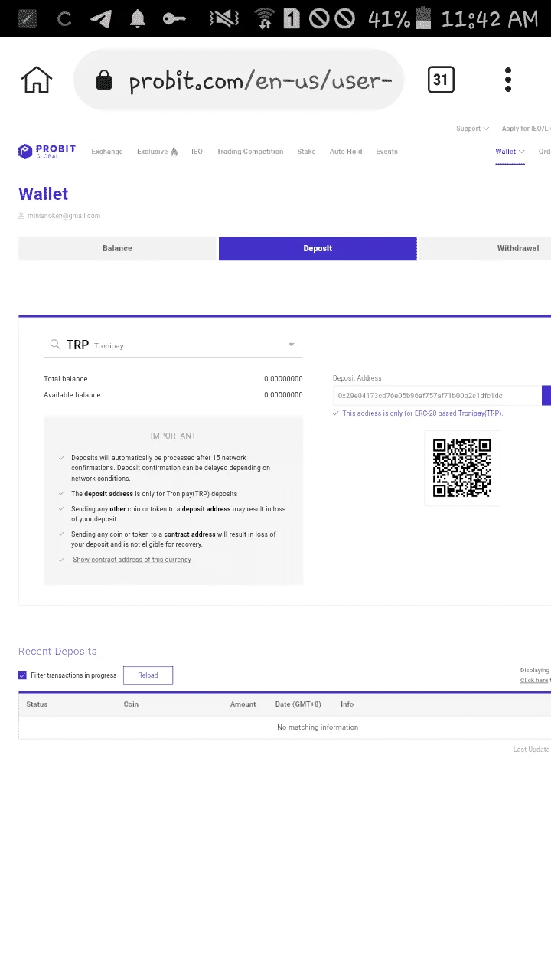Click the Reload button

pos(148,675)
